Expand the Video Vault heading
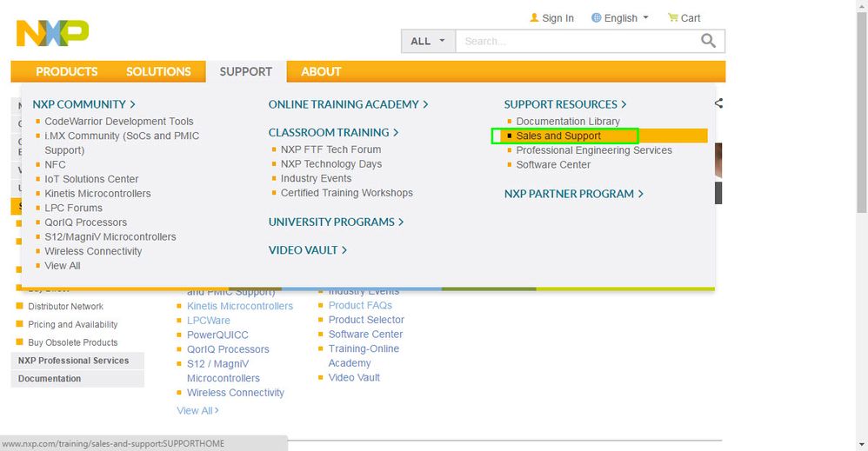The width and height of the screenshot is (868, 451). 308,250
